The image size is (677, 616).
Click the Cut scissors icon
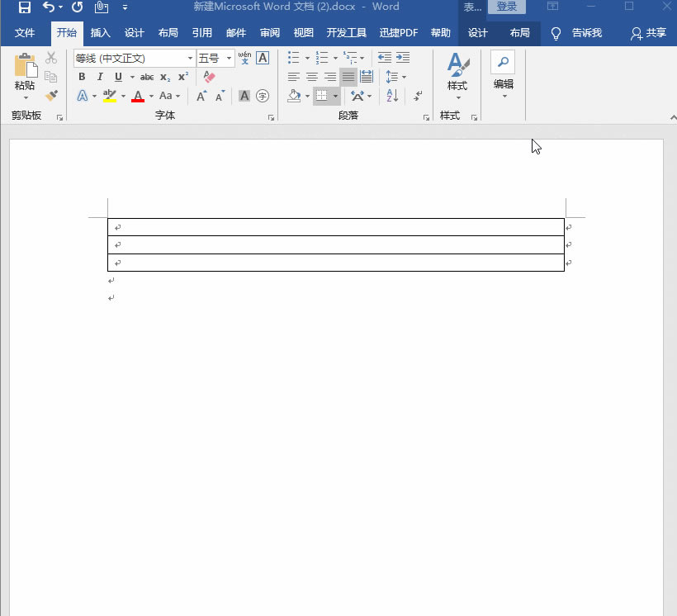51,58
